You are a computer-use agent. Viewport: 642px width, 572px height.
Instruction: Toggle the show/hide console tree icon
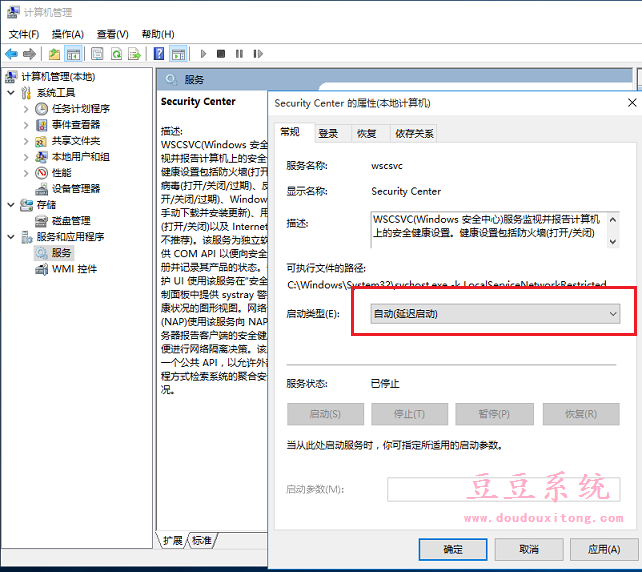coord(73,54)
